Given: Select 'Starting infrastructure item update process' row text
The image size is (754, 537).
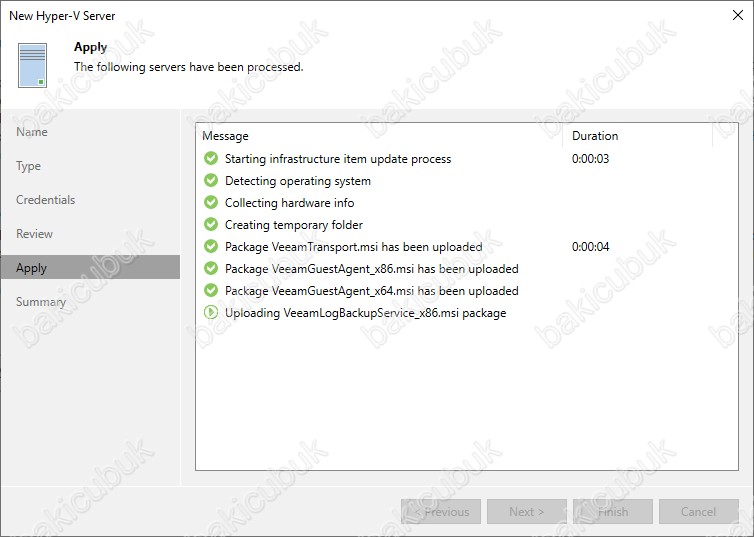Looking at the screenshot, I should tap(338, 159).
